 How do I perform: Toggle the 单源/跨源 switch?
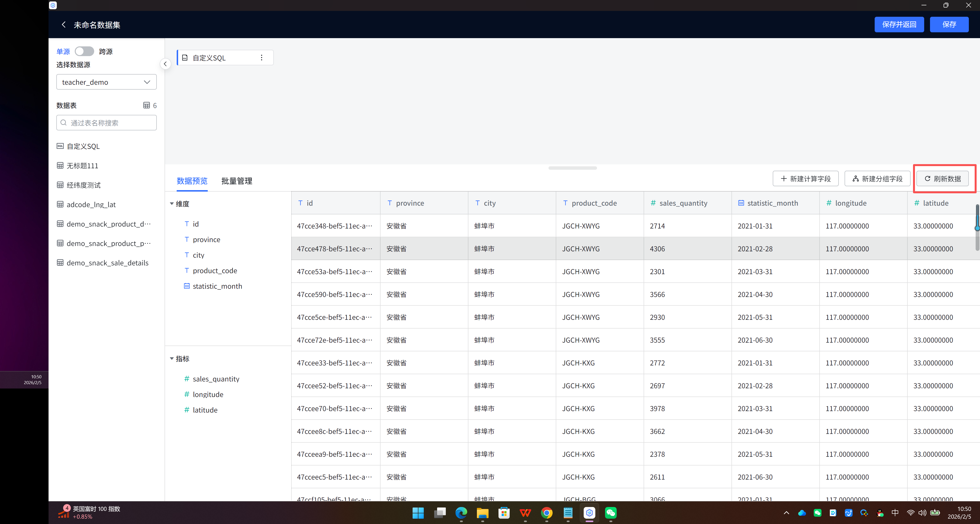(84, 51)
